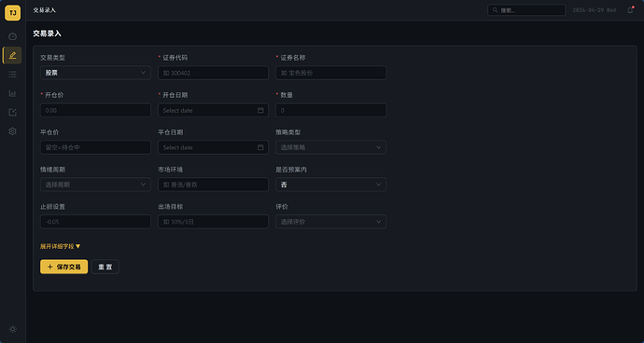Open the 策略类型 dropdown
644x343 pixels.
[330, 147]
